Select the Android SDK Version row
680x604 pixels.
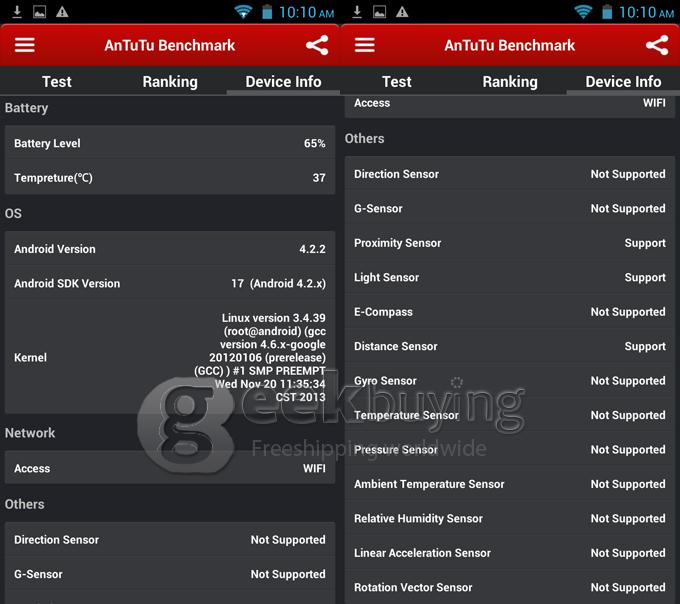pyautogui.click(x=170, y=283)
